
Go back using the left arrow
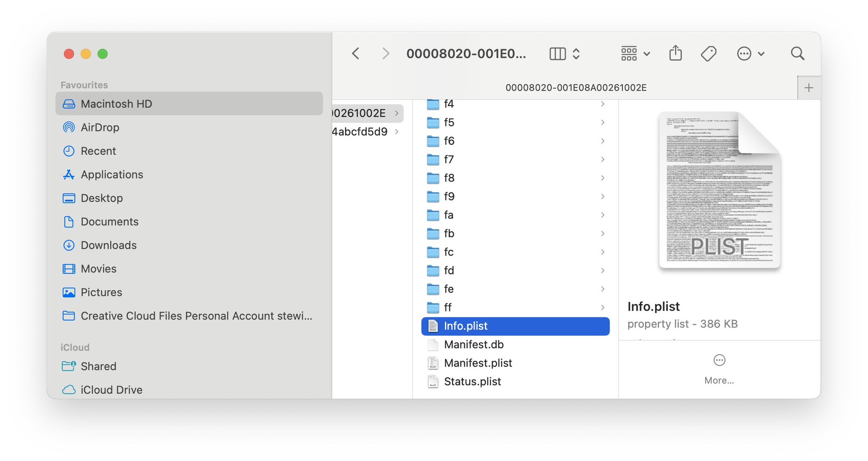point(356,53)
